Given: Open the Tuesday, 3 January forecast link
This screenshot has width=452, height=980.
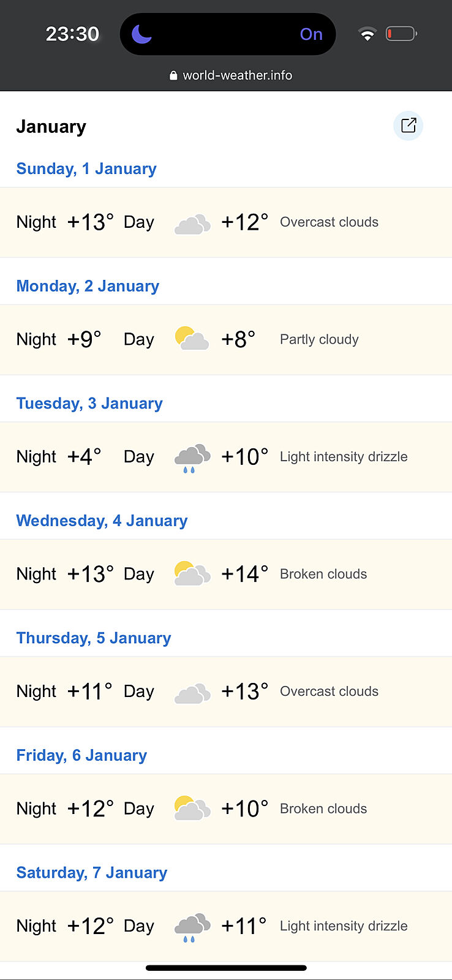Looking at the screenshot, I should (x=89, y=404).
